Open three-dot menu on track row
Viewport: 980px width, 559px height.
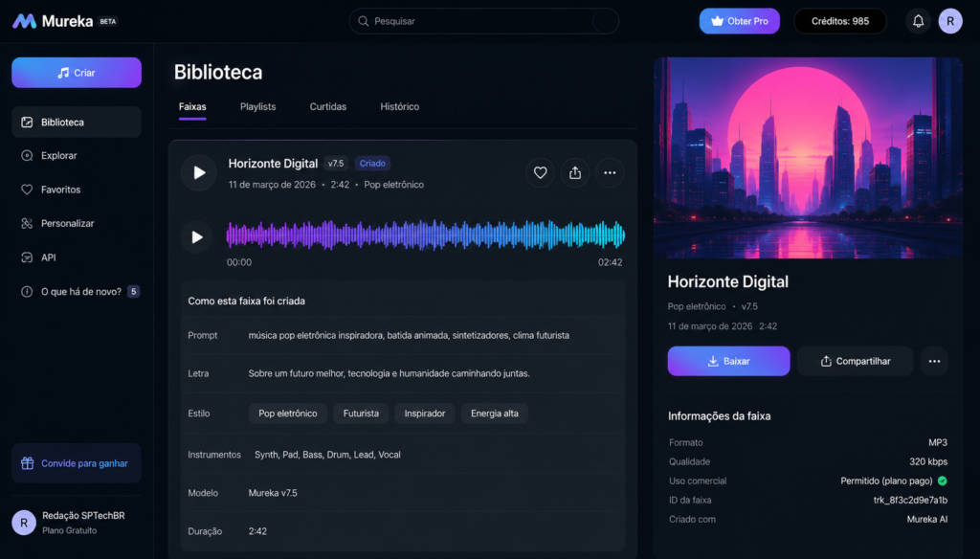(610, 172)
